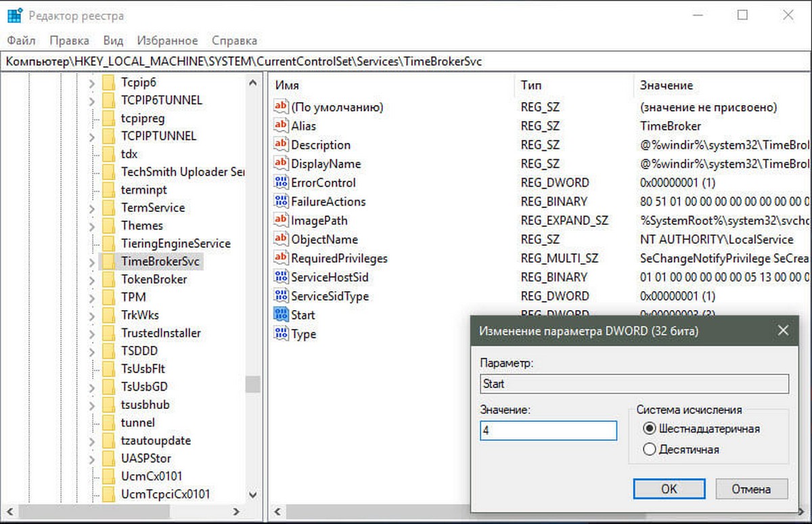Click the folder icon of TsUsbFlt key
This screenshot has height=524, width=812.
108,369
